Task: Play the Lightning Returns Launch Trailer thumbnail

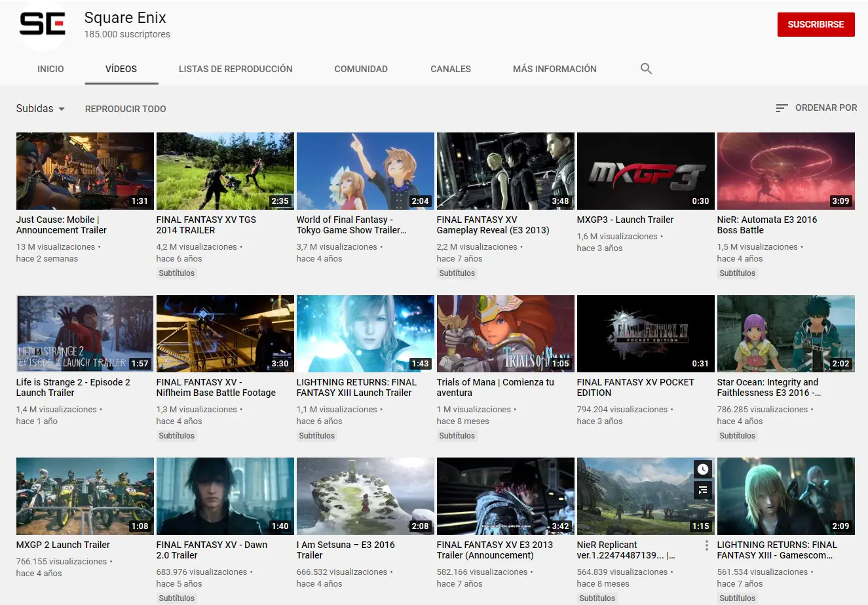Action: [x=366, y=334]
